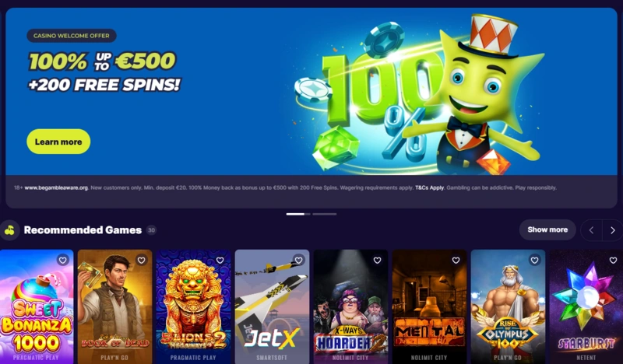
Task: Open the Starburst game thumbnail
Action: coord(586,307)
